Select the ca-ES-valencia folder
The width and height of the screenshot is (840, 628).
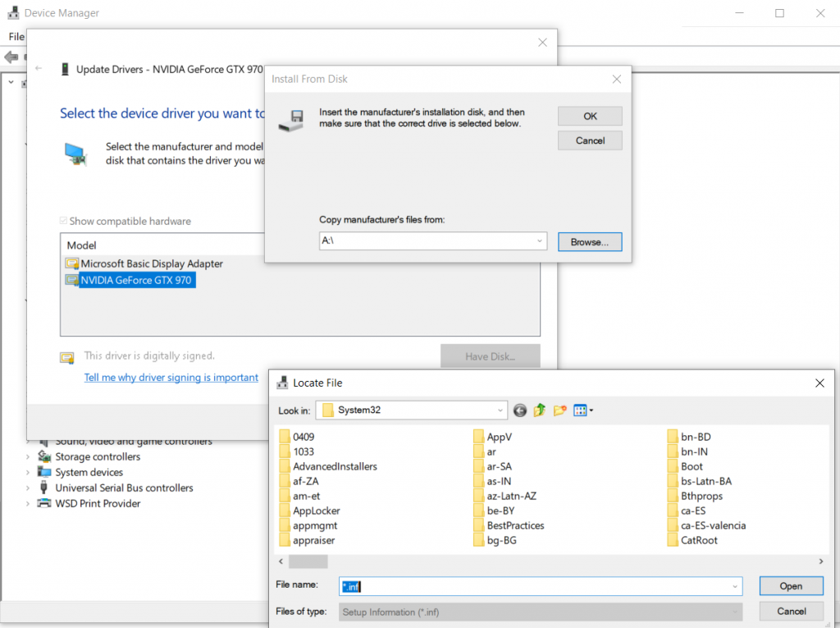[x=706, y=525]
